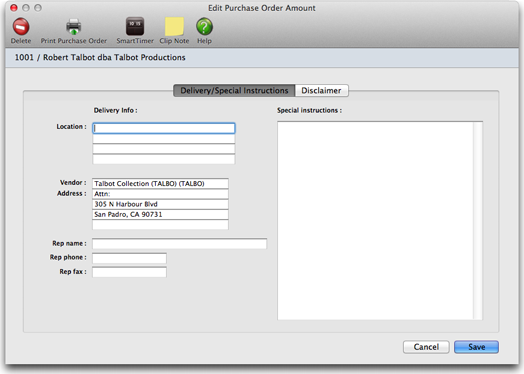The image size is (524, 374).
Task: Click the second Location line field
Action: [x=164, y=139]
